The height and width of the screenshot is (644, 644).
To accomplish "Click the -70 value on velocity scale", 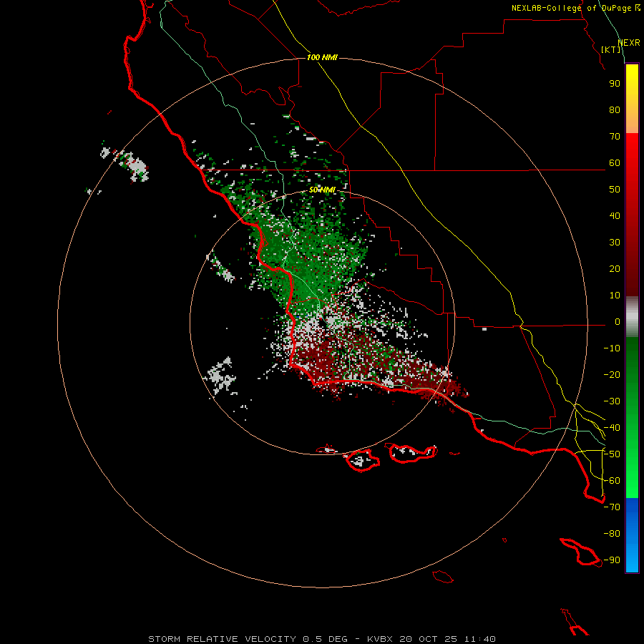I will 612,507.
